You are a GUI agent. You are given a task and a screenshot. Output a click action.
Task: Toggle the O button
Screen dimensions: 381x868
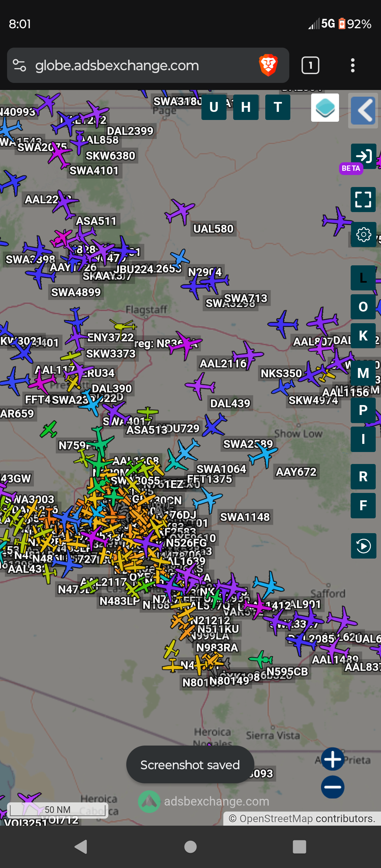click(x=363, y=307)
